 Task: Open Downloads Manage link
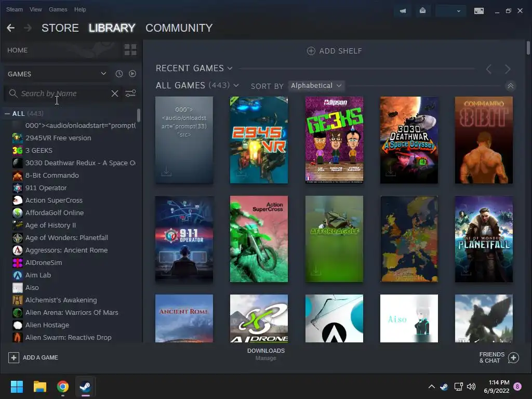pos(265,358)
